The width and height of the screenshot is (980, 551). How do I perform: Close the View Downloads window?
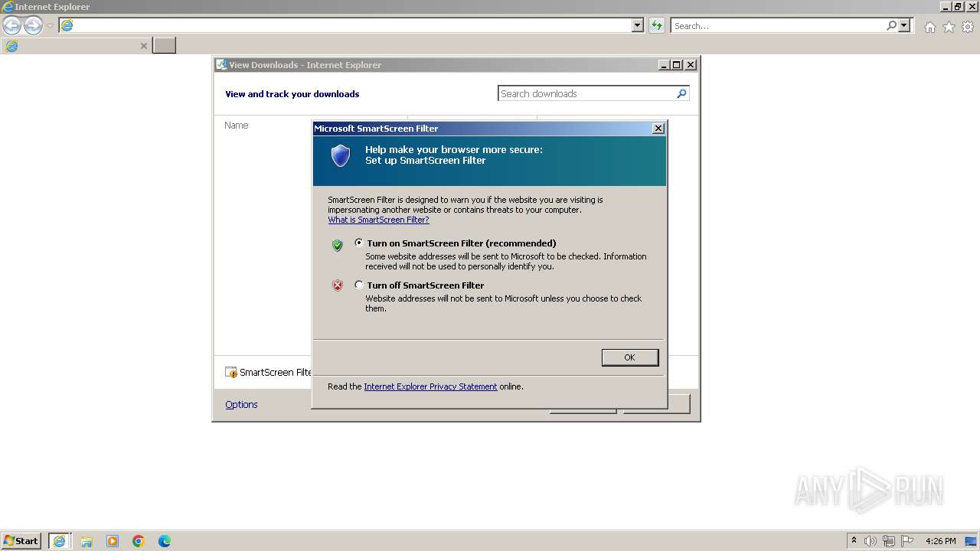[690, 65]
